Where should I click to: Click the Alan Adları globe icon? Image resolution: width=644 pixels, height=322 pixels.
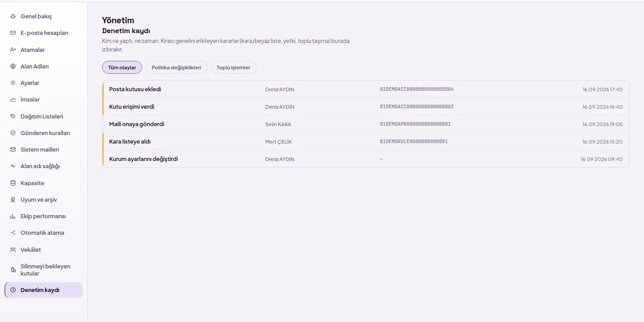[x=13, y=66]
